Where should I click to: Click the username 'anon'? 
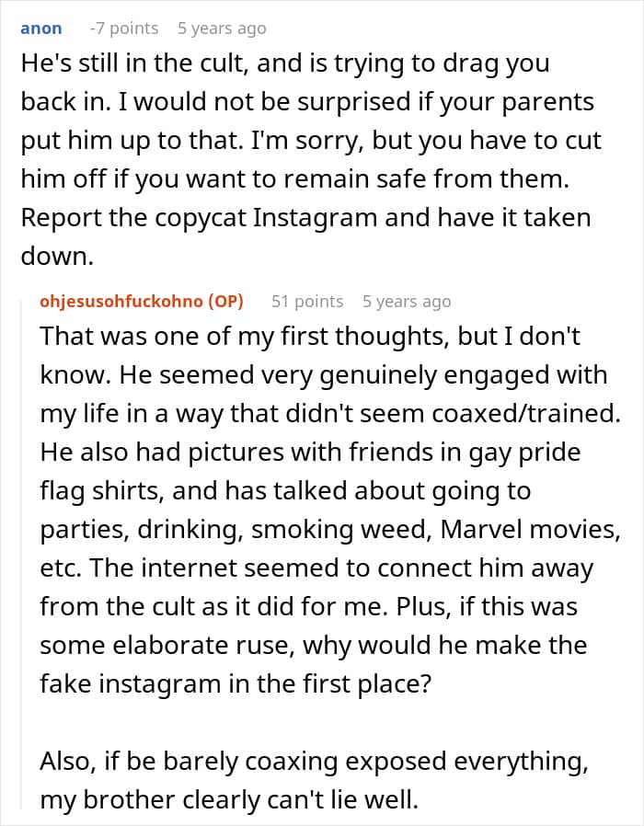coord(40,29)
